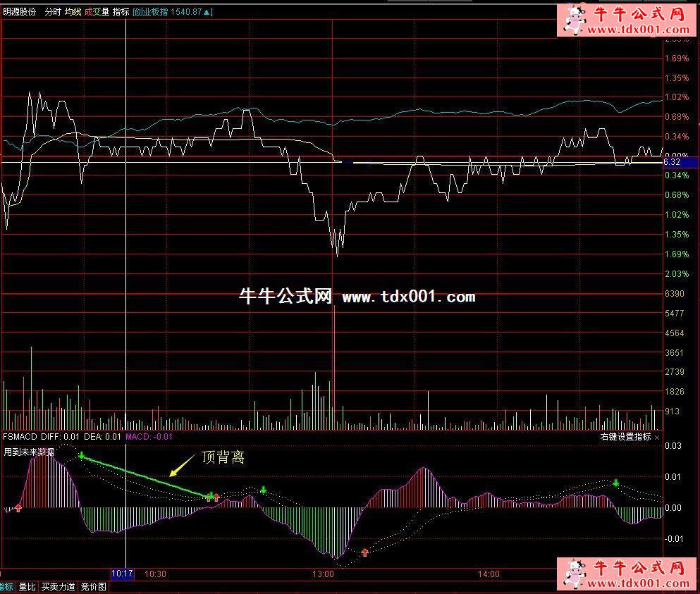Click the red up-arrow buy signal near 13:00
This screenshot has height=594, width=700.
click(x=364, y=552)
